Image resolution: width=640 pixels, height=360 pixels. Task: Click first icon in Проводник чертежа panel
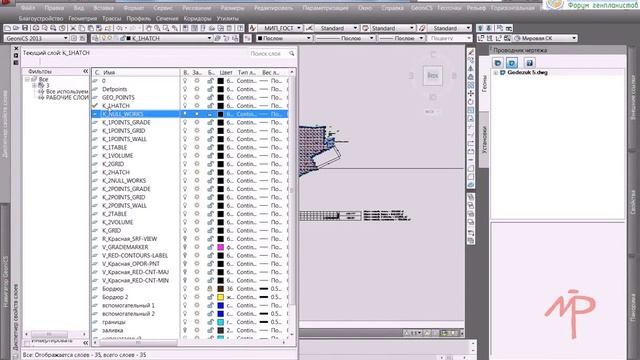(x=498, y=63)
